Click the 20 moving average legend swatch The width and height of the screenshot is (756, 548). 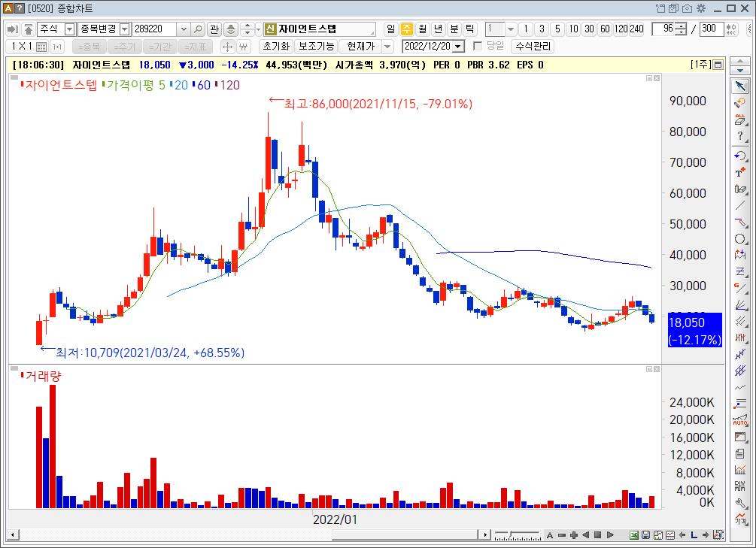[172, 85]
